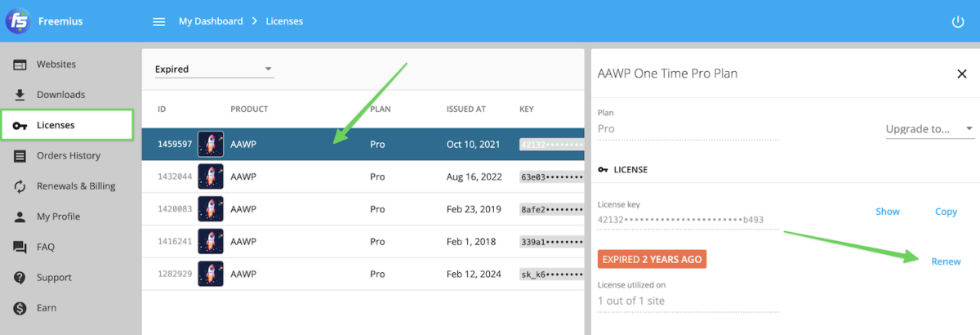Click issue date Aug 16, 2022
The height and width of the screenshot is (335, 980).
tap(473, 176)
